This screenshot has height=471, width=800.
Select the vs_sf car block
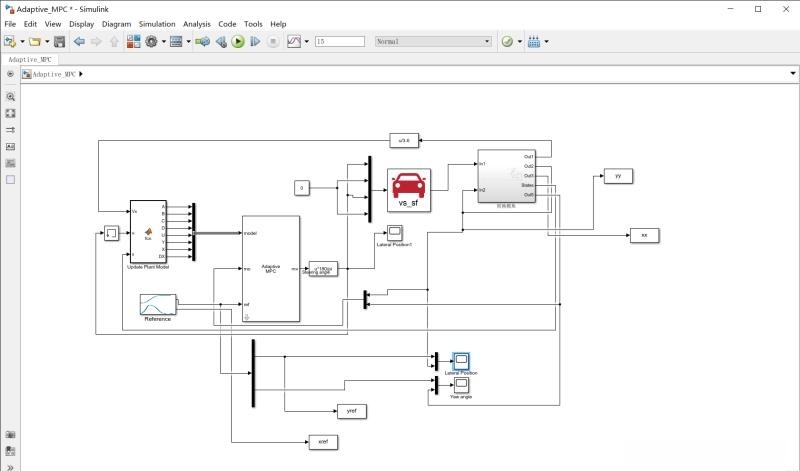(408, 189)
